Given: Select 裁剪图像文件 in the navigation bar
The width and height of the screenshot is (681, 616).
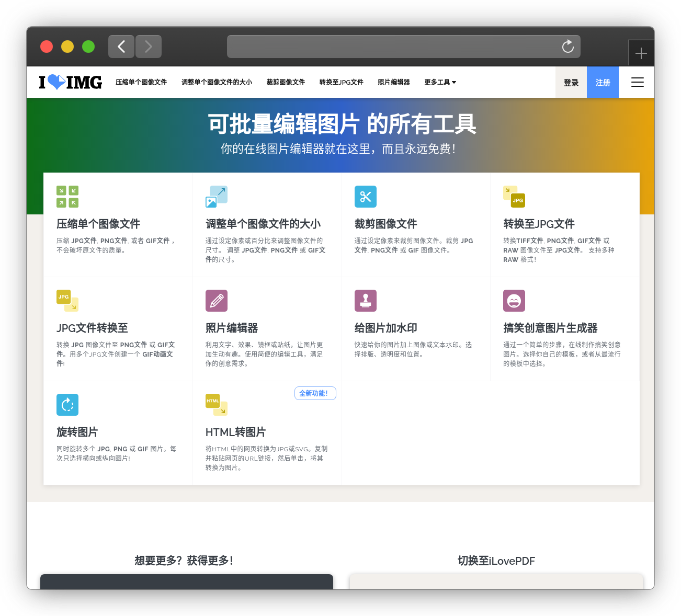Looking at the screenshot, I should (x=286, y=82).
